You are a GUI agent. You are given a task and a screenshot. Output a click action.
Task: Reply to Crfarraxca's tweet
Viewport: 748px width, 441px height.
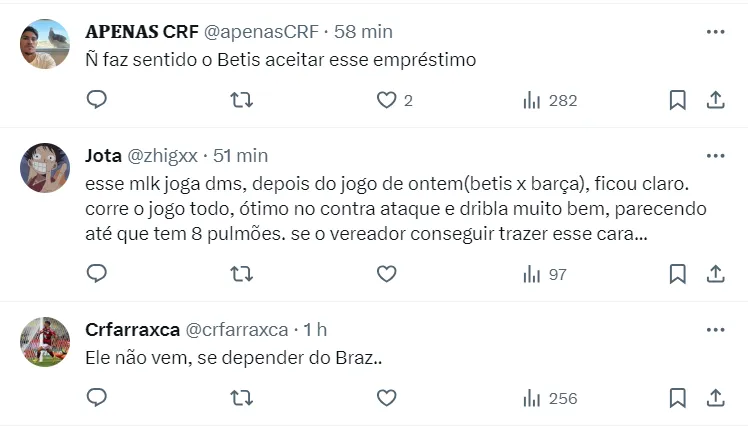coord(97,398)
